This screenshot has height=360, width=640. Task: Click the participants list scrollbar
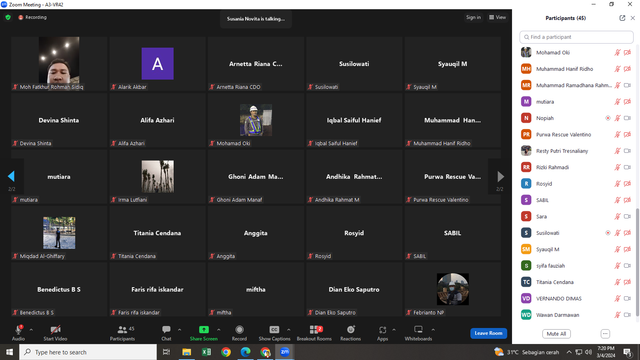click(638, 261)
